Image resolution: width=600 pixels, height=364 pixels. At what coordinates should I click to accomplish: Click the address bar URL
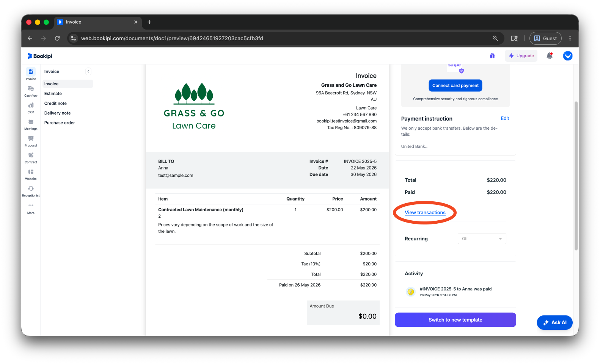[172, 38]
